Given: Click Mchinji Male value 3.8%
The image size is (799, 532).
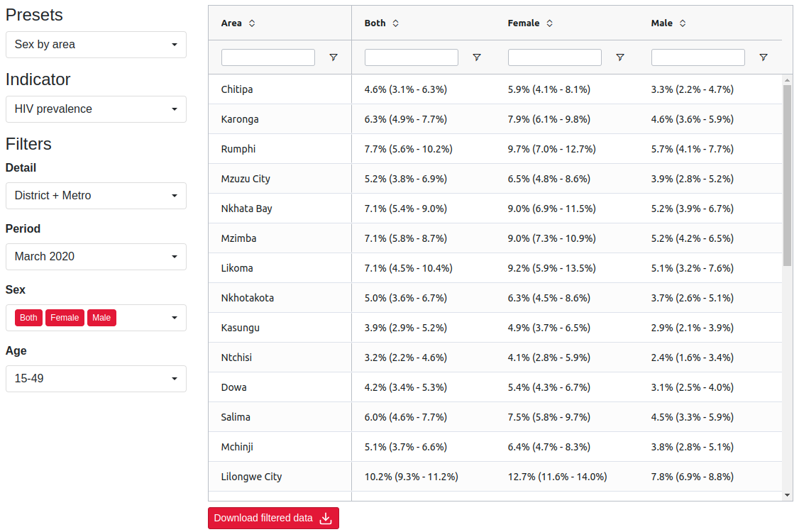Looking at the screenshot, I should [x=692, y=447].
